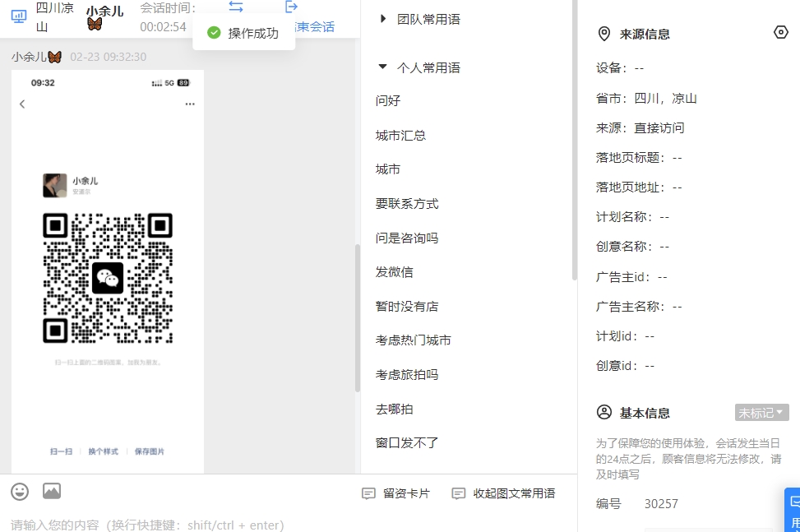Click the three-dot menu in the phone screenshot

tap(190, 104)
